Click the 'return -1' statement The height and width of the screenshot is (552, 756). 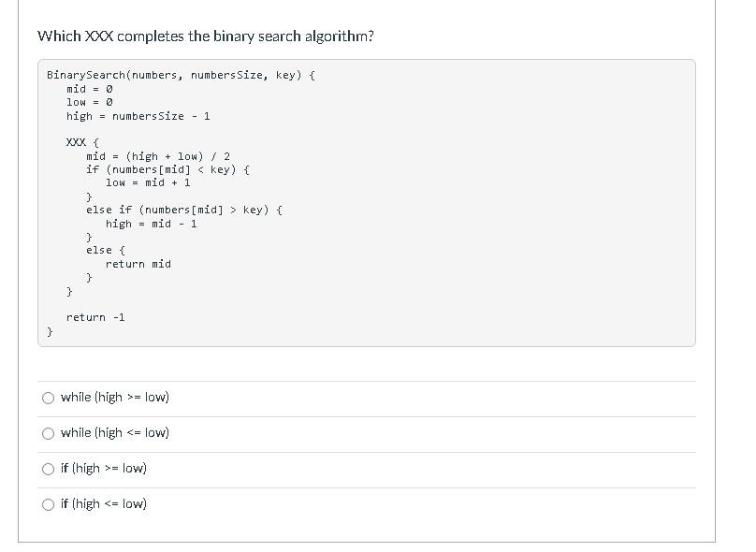point(95,317)
